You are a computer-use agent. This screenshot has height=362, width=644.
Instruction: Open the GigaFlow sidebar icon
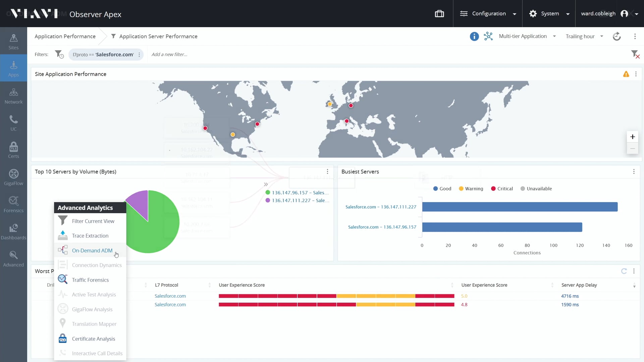13,177
